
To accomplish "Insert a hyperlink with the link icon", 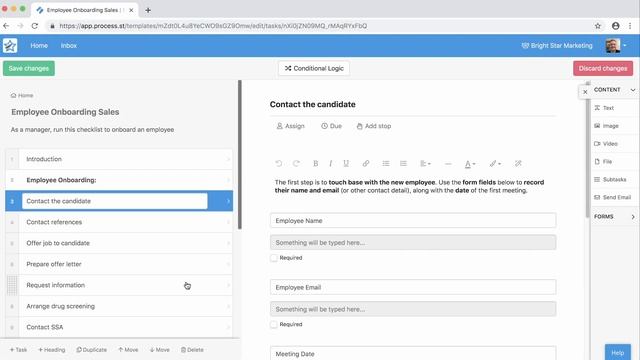I will click(x=366, y=163).
